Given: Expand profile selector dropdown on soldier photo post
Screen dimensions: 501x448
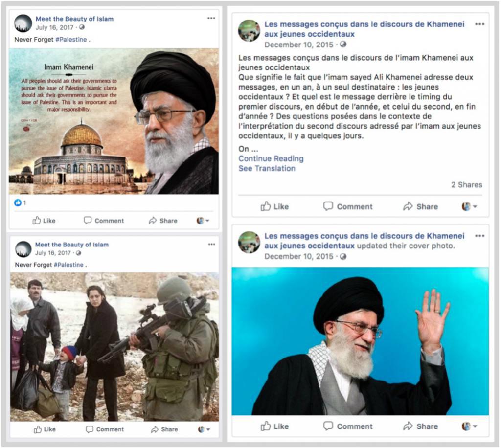Looking at the screenshot, I should pyautogui.click(x=204, y=429).
